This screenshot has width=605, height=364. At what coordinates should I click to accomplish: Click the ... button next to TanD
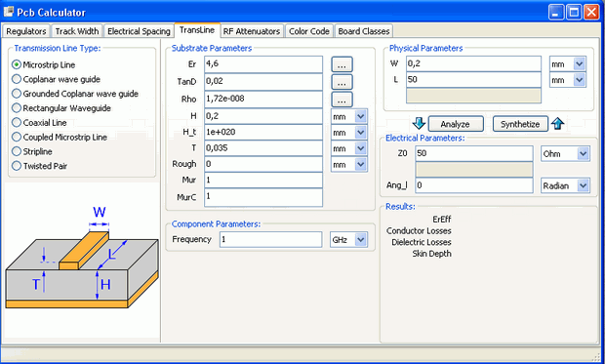pyautogui.click(x=342, y=82)
